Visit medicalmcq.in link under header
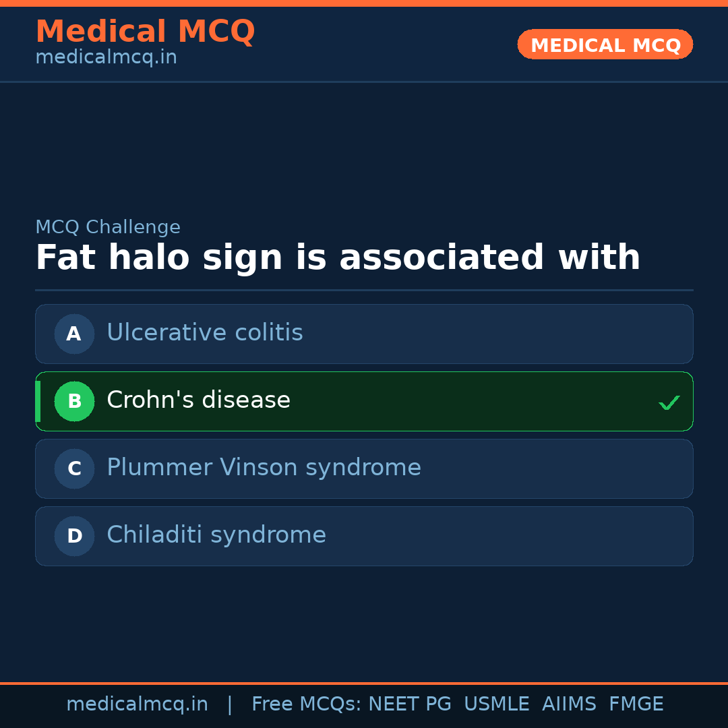The height and width of the screenshot is (728, 728). 106,57
